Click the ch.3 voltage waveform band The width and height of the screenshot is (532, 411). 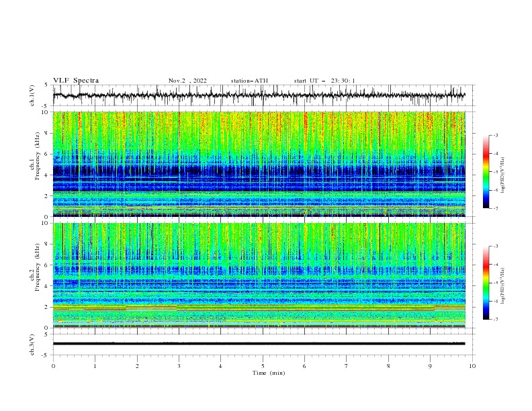259,344
